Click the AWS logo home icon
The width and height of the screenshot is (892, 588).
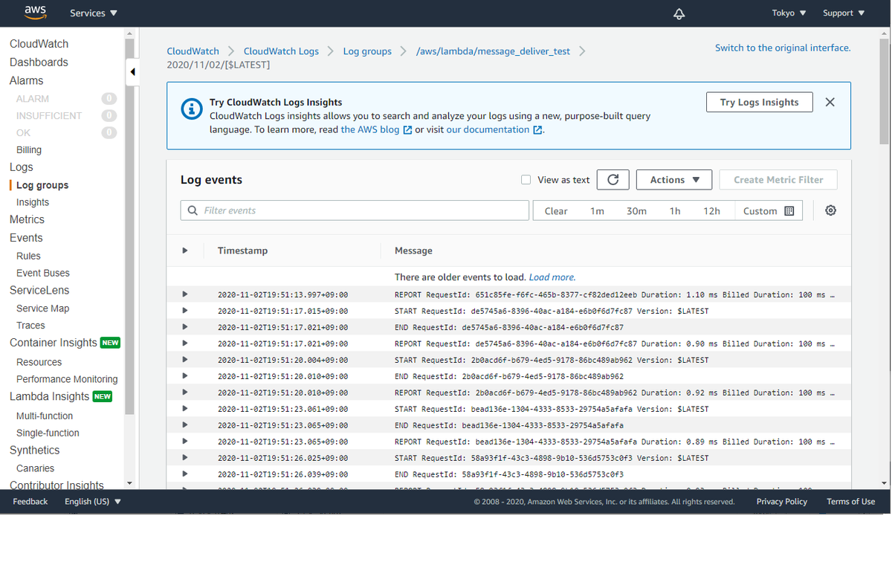[35, 13]
